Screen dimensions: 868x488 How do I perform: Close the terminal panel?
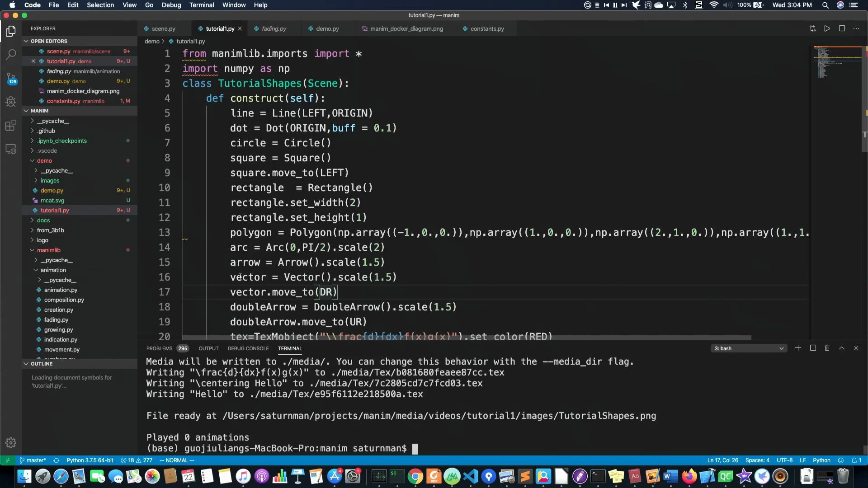pyautogui.click(x=856, y=348)
